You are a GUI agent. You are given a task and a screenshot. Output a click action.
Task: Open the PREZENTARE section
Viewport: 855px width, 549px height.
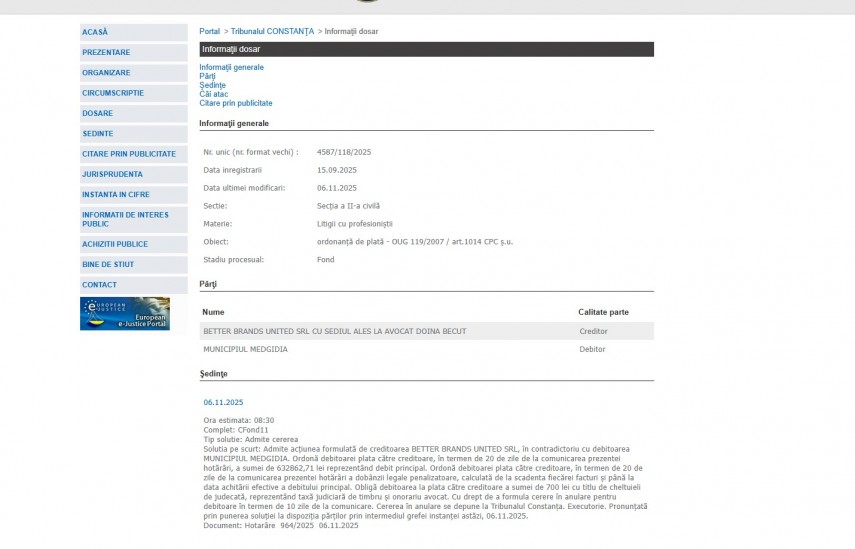tap(106, 52)
